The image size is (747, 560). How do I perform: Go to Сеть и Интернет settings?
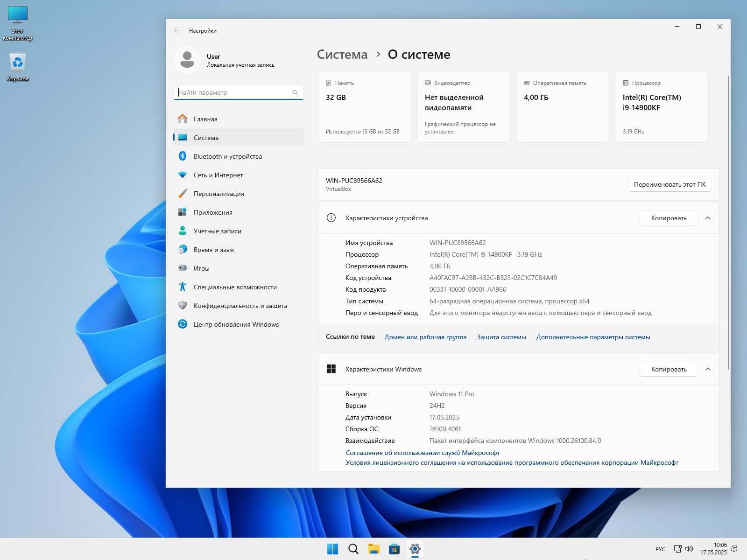click(x=239, y=175)
